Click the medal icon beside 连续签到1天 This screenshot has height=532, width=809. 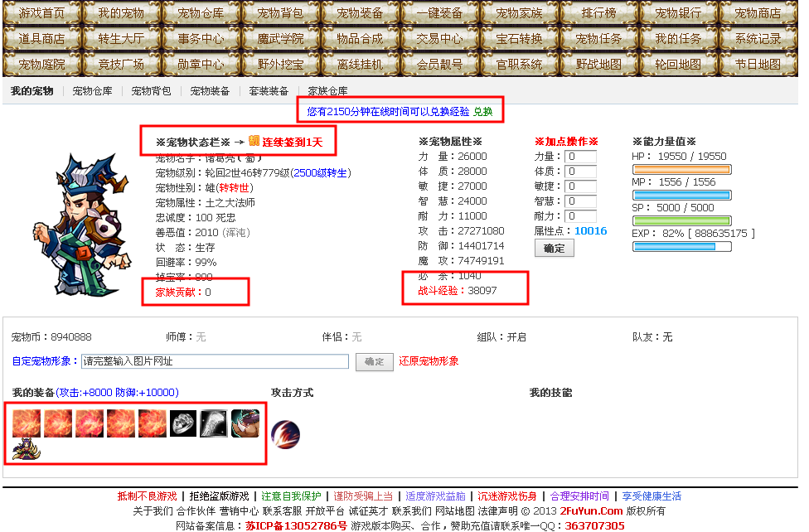[253, 142]
